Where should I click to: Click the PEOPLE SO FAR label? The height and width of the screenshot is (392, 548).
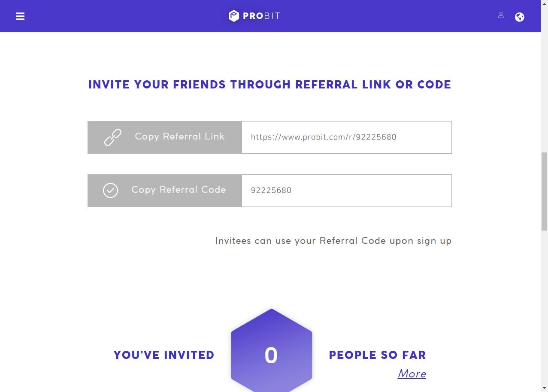(377, 355)
